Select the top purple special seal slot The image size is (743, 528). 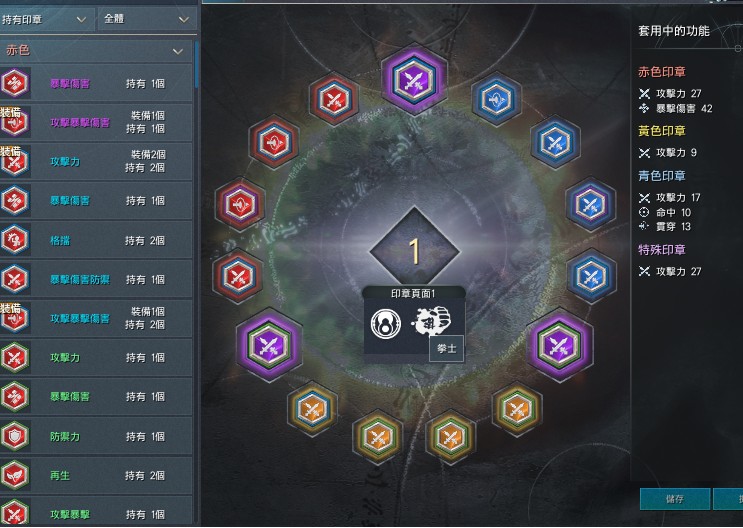pyautogui.click(x=414, y=79)
